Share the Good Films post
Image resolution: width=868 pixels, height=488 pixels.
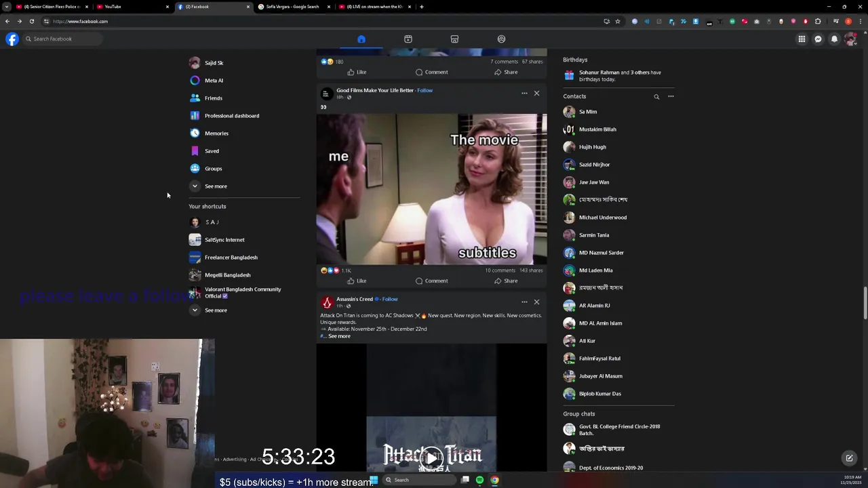click(x=506, y=281)
